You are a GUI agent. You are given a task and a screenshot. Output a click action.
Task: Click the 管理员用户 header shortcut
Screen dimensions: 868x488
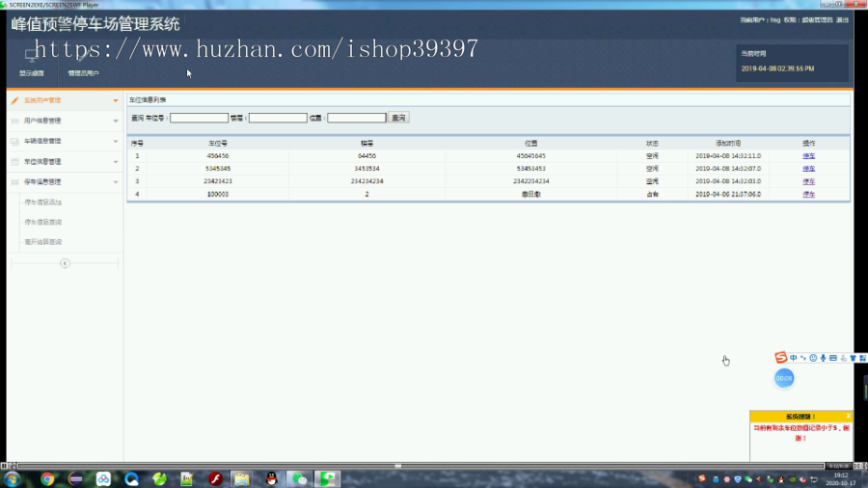tap(84, 73)
